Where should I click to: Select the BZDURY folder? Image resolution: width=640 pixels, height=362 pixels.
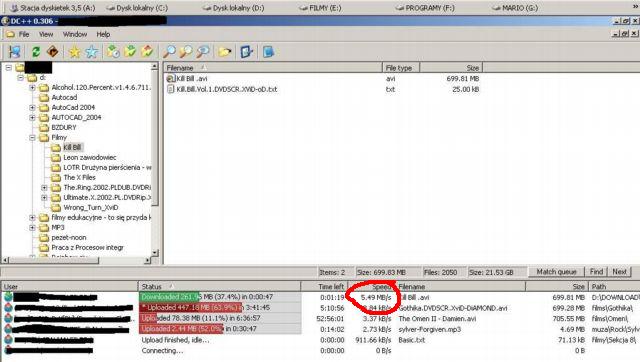coord(64,127)
